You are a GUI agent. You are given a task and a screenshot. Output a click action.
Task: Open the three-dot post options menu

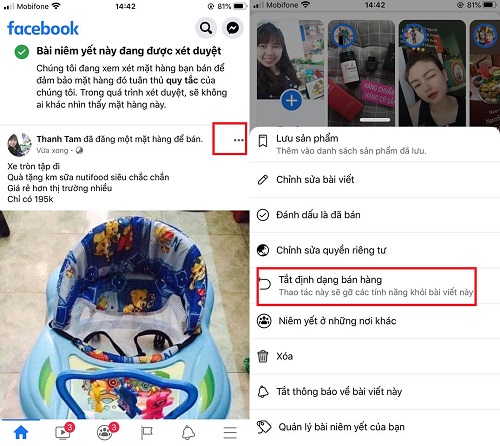238,140
